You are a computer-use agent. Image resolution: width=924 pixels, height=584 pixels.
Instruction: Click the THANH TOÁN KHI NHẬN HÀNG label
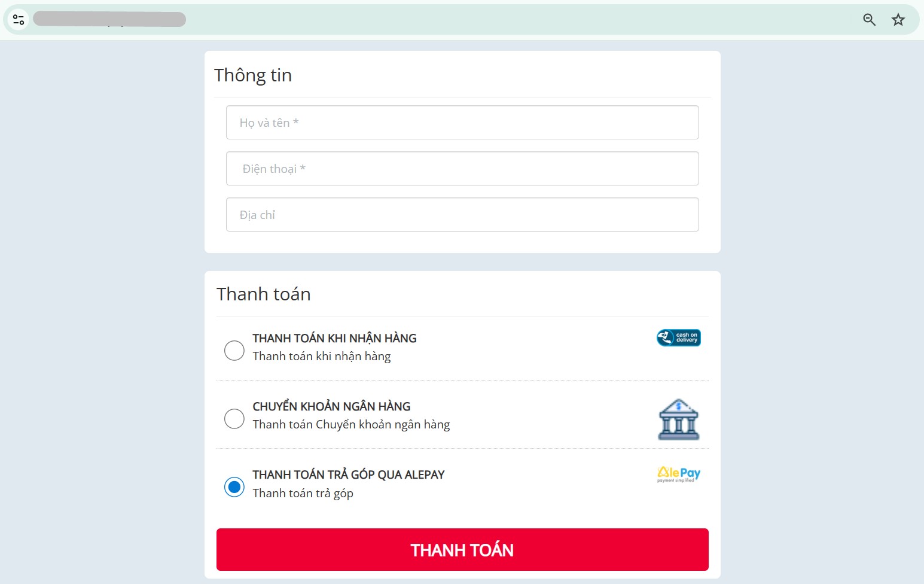tap(334, 338)
